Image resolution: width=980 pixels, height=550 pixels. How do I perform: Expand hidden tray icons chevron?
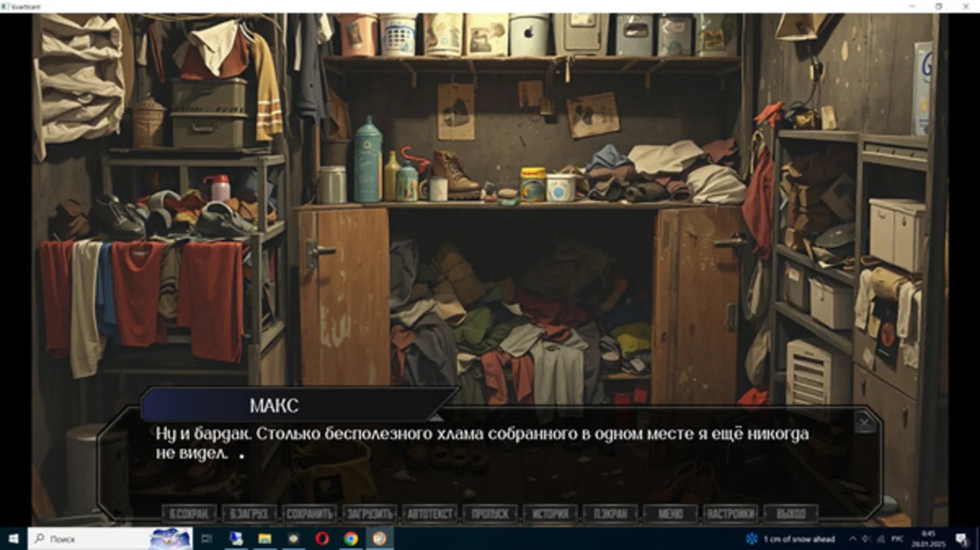point(853,539)
